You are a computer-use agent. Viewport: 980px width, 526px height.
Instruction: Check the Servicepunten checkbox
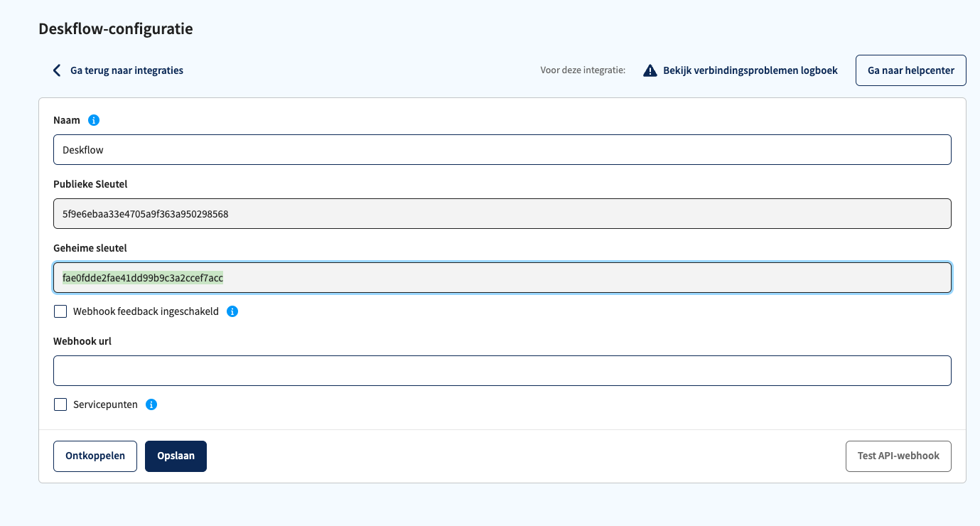click(60, 404)
